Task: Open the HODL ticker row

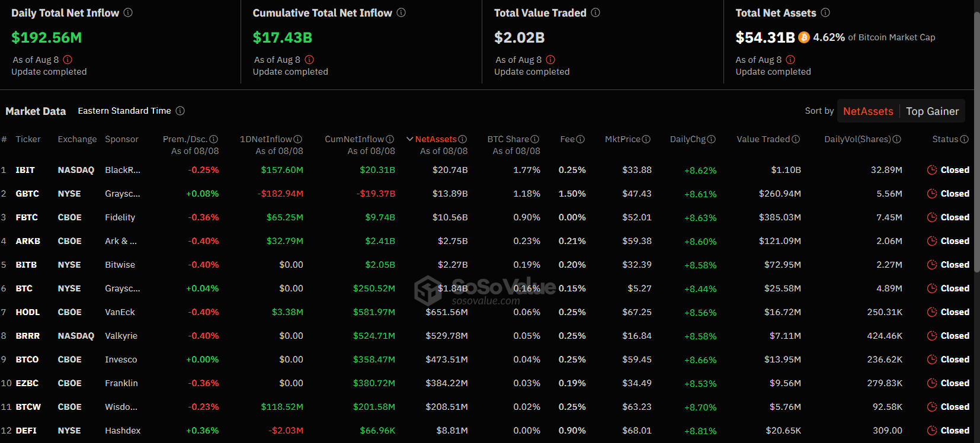Action: pos(28,312)
